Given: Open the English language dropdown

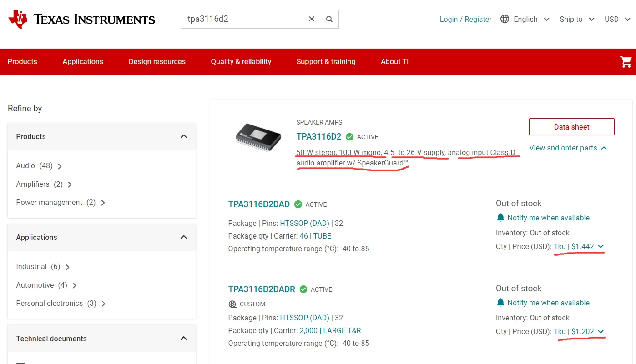Looking at the screenshot, I should click(x=531, y=19).
